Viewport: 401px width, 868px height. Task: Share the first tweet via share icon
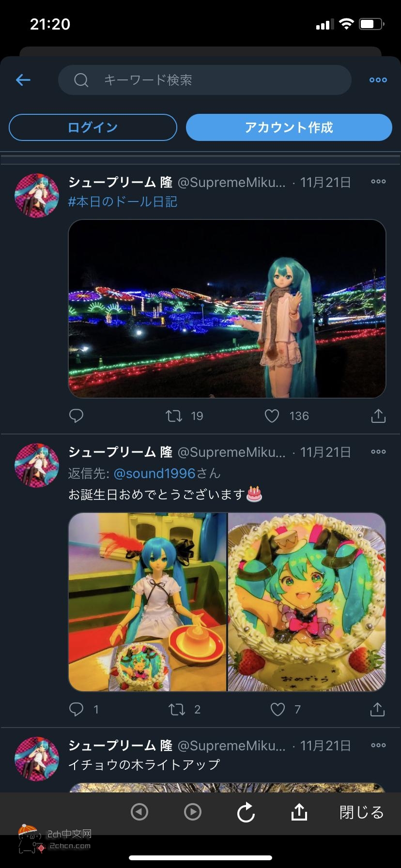[x=378, y=415]
